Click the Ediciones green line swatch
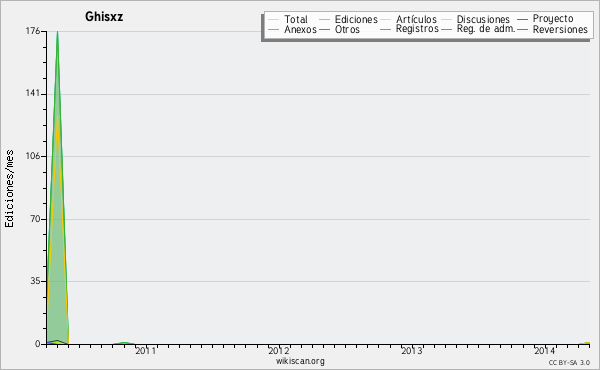The height and width of the screenshot is (370, 600). [324, 20]
